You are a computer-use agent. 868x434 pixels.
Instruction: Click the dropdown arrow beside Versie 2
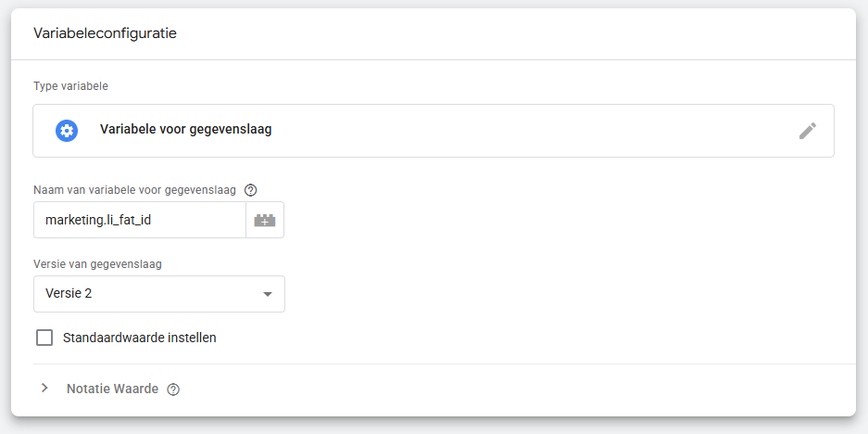pos(268,294)
